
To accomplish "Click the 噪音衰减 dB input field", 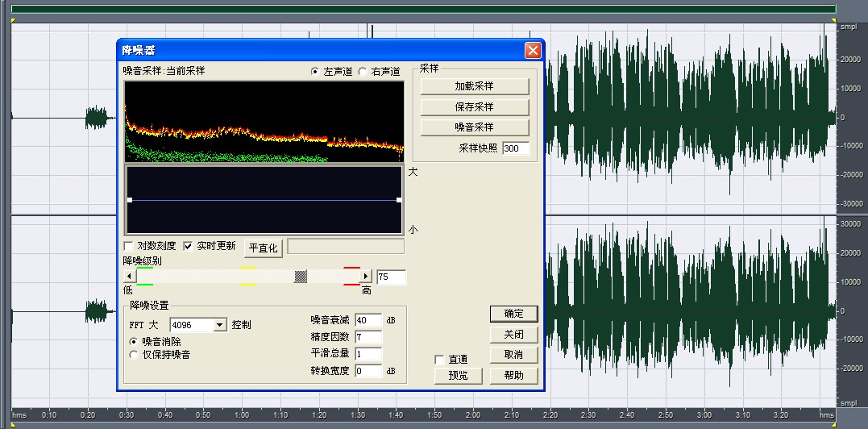I will pos(367,320).
